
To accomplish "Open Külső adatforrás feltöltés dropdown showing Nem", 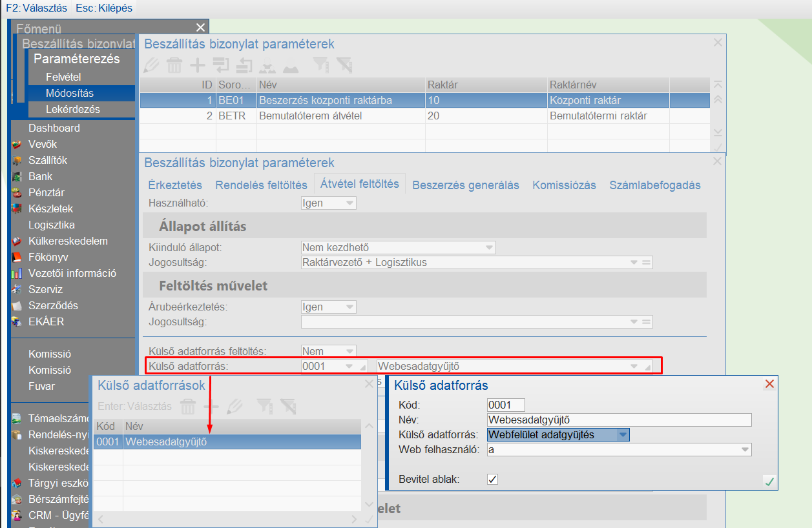I will pyautogui.click(x=350, y=351).
